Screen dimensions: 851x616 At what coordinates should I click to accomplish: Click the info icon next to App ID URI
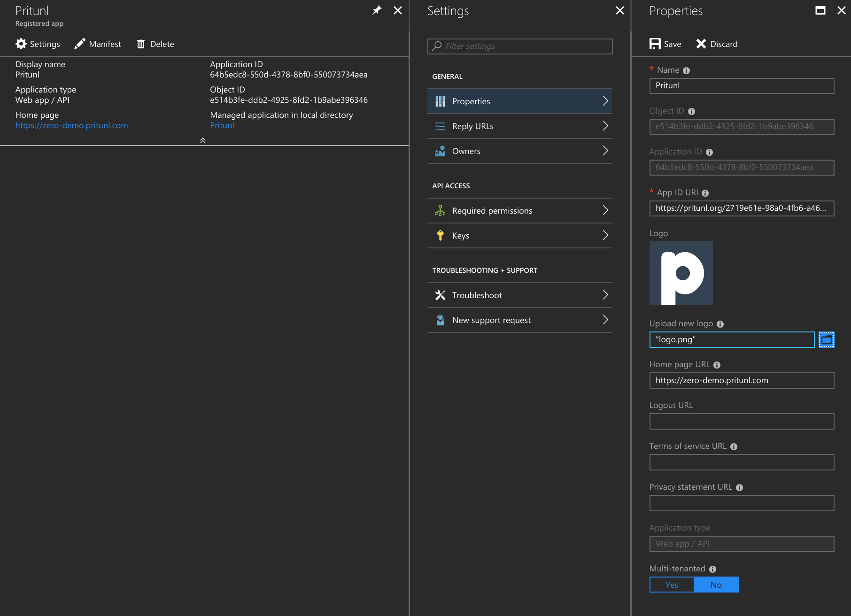click(x=705, y=193)
